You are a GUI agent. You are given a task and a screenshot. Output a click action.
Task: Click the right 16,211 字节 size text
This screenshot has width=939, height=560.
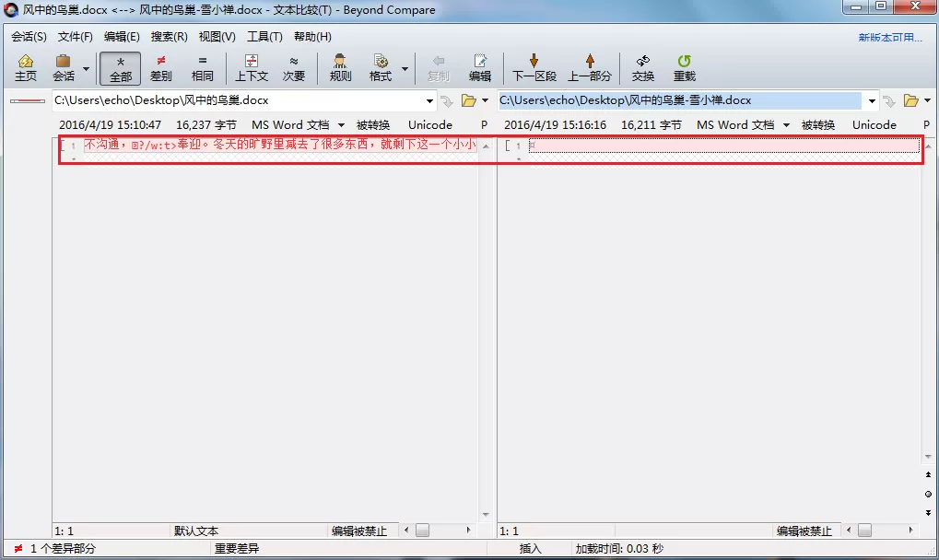[x=651, y=125]
